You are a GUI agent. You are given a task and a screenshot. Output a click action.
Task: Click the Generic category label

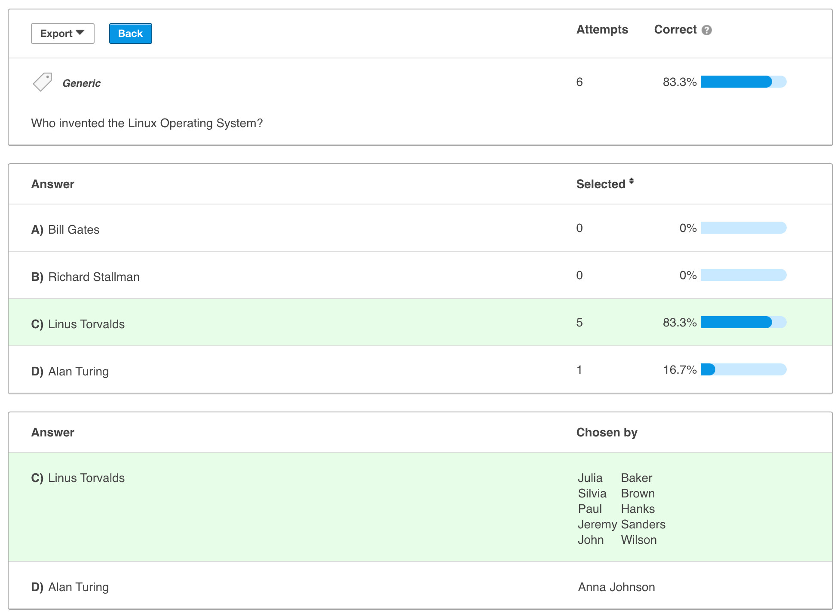click(81, 83)
